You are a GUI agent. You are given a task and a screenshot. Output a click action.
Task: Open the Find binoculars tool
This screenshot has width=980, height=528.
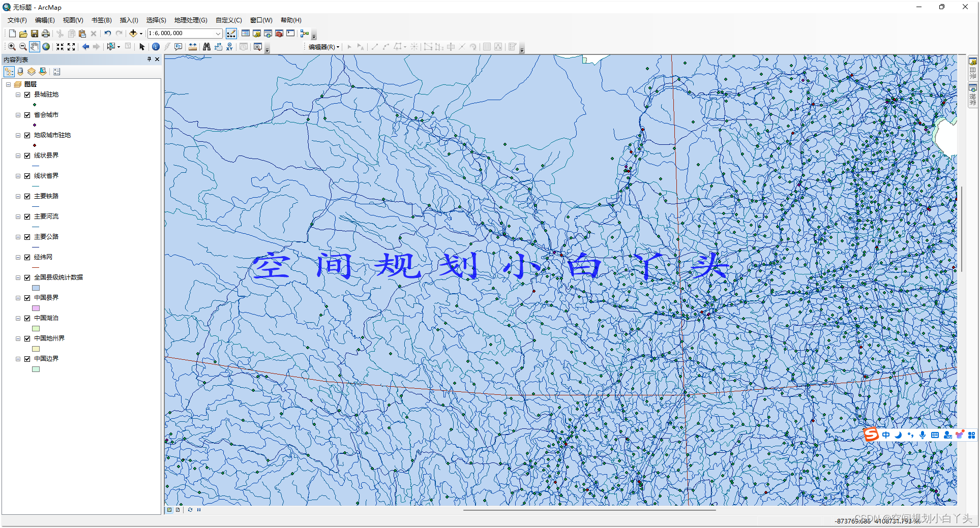pyautogui.click(x=206, y=47)
